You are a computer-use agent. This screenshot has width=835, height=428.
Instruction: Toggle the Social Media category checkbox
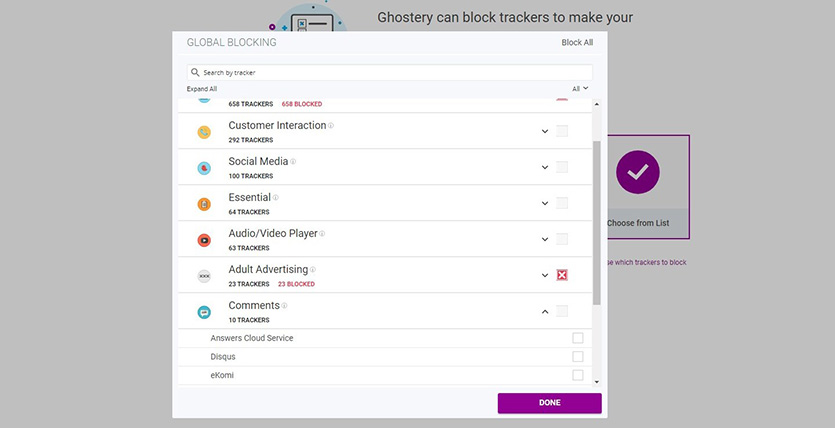pos(562,167)
